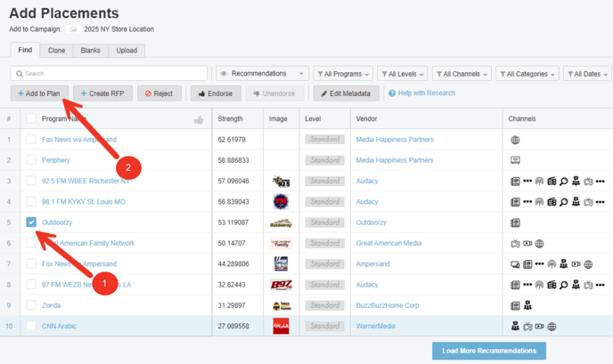Click the campaign image placeholder icon
Screen dimensions: 613x364
point(73,29)
